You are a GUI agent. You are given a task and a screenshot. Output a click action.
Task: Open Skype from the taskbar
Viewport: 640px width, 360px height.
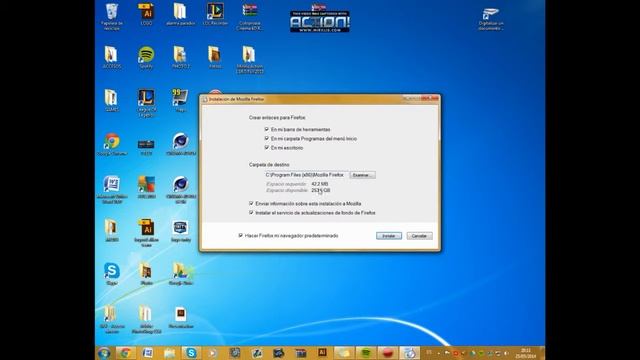tap(191, 353)
